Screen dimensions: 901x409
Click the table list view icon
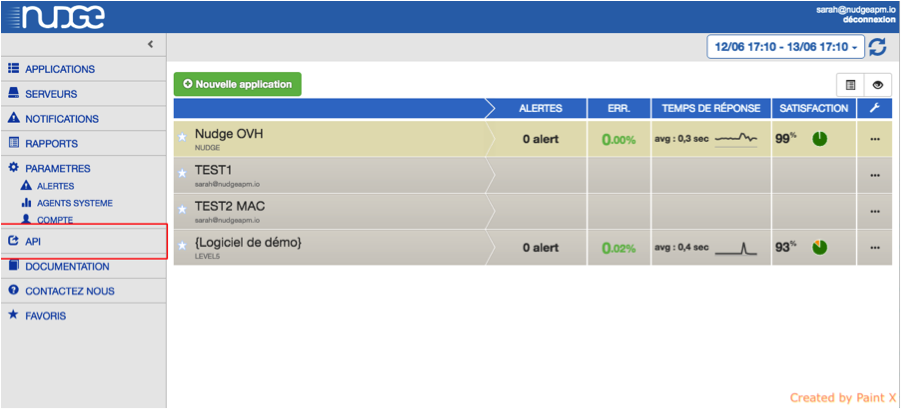tap(850, 85)
